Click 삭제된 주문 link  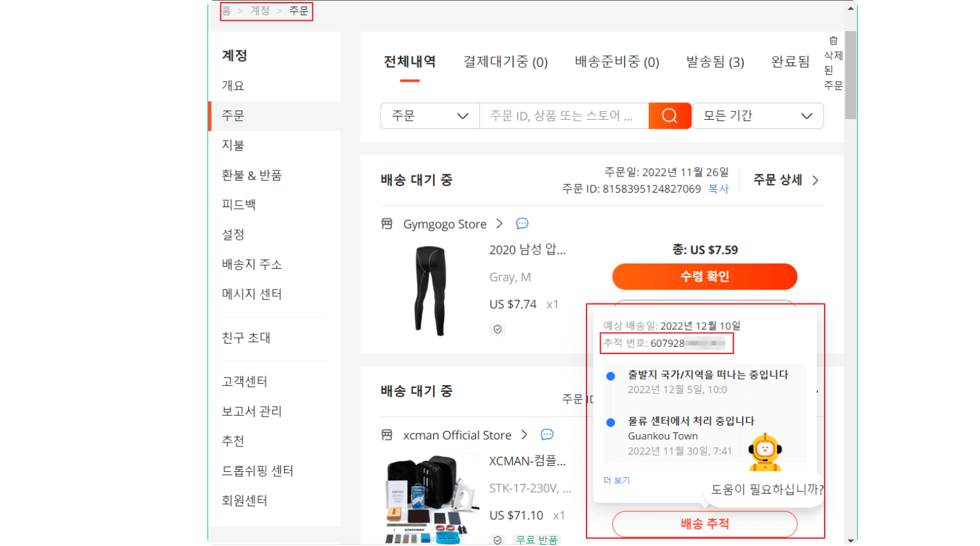point(833,70)
